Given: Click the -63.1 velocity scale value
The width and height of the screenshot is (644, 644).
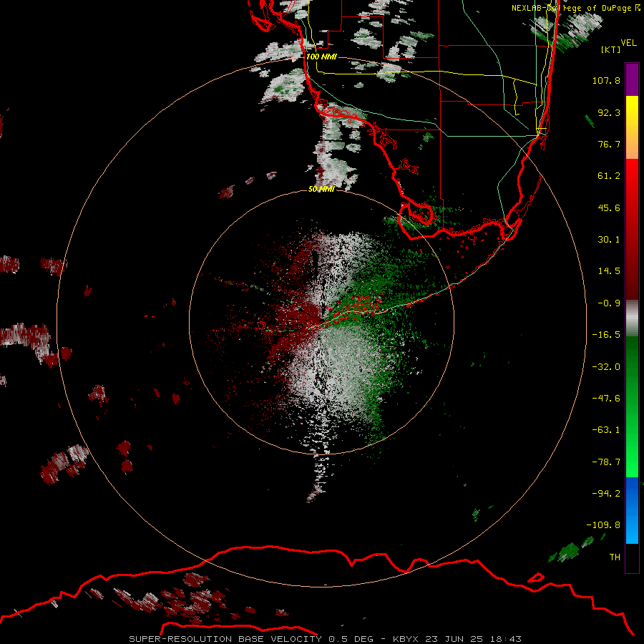Looking at the screenshot, I should [x=606, y=430].
